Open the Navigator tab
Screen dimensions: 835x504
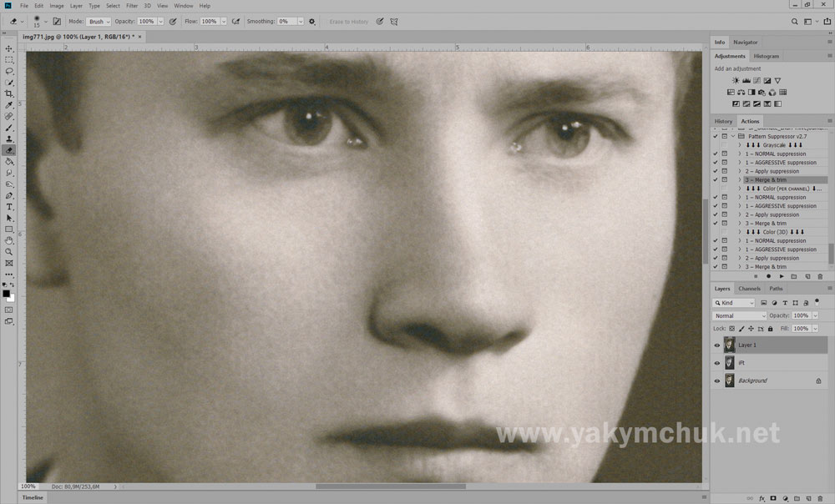coord(745,42)
